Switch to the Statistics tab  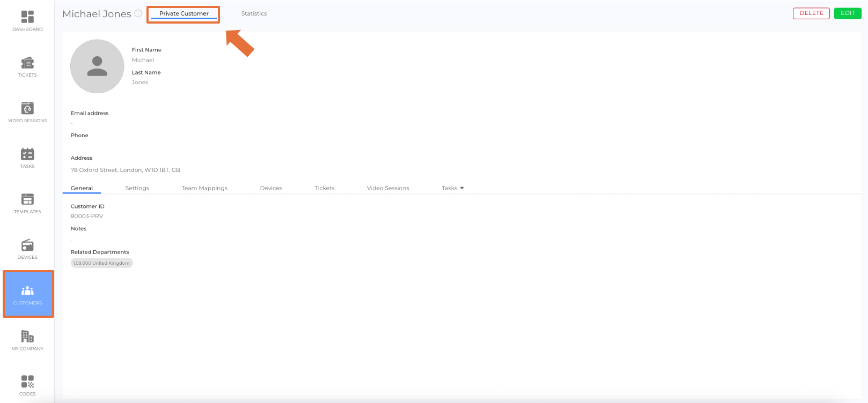pos(254,13)
